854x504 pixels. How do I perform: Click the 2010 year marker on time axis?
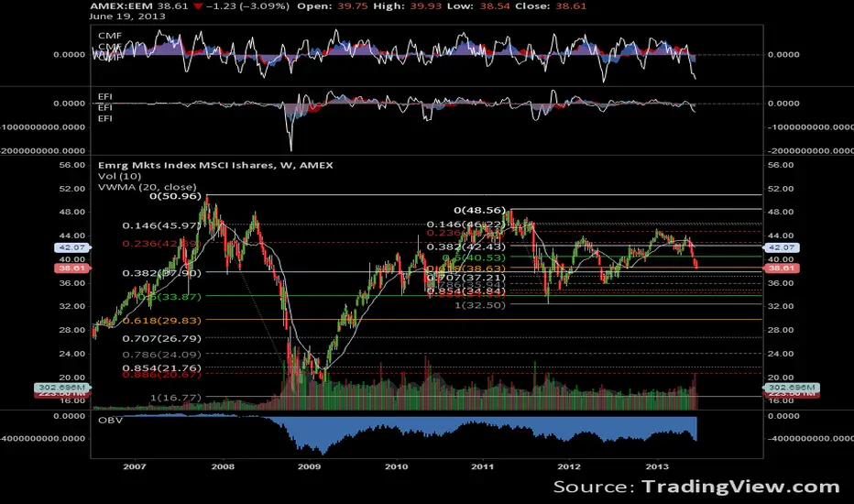click(397, 466)
